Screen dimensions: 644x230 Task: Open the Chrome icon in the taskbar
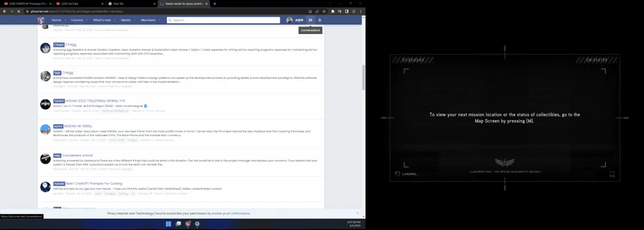[x=188, y=224]
